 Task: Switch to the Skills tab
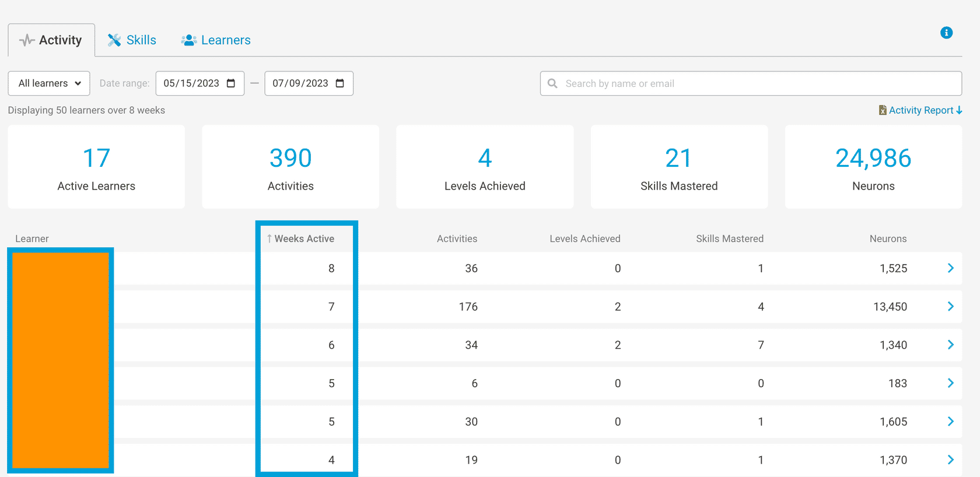click(x=132, y=40)
